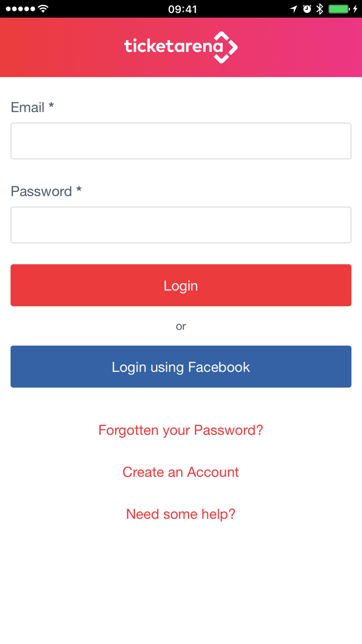Image resolution: width=362 pixels, height=644 pixels.
Task: Tap the location services arrow icon
Action: pos(294,9)
